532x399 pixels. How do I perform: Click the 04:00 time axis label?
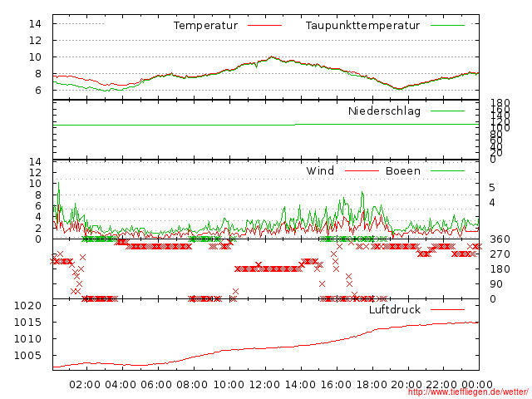tap(121, 385)
